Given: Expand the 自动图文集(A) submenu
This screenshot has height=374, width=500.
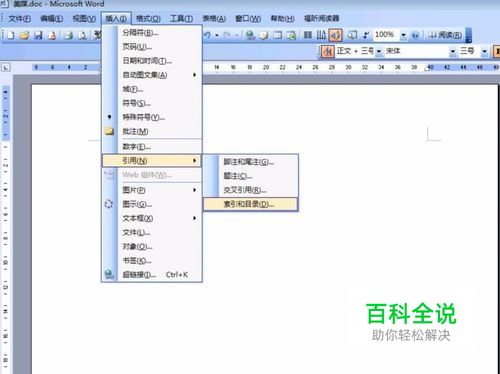Looking at the screenshot, I should pyautogui.click(x=152, y=75).
